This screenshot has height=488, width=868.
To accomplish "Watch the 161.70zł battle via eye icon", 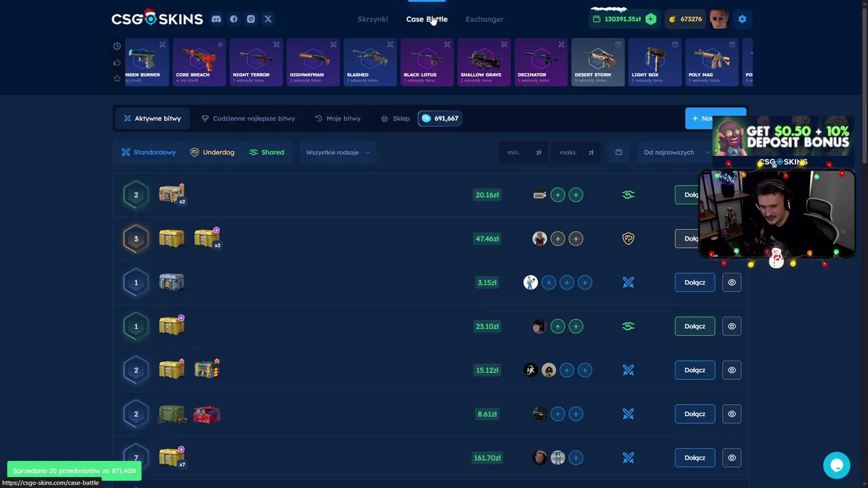I will (x=732, y=457).
